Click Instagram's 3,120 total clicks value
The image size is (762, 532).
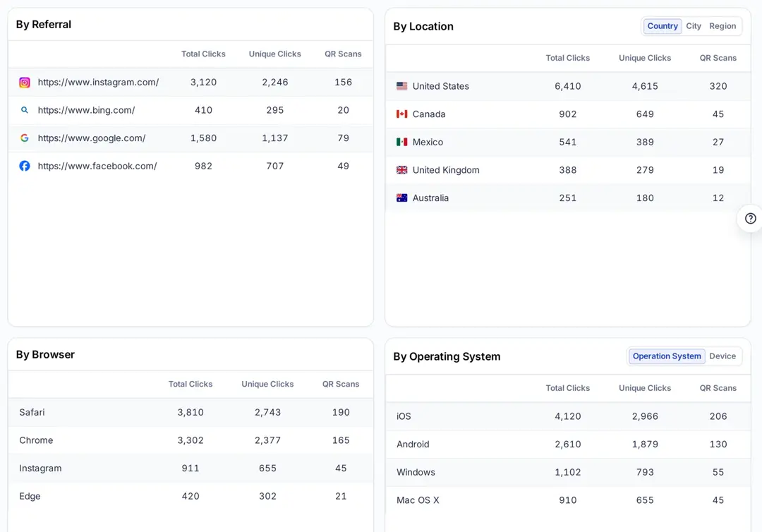click(204, 83)
